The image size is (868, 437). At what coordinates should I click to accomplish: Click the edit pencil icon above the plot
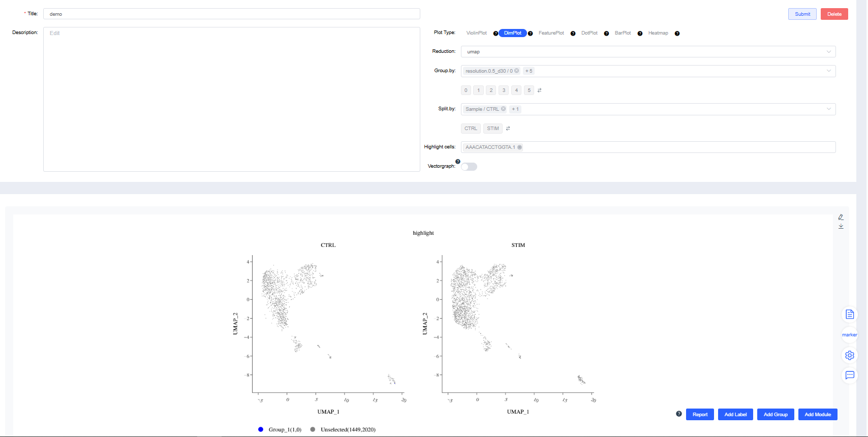point(841,217)
